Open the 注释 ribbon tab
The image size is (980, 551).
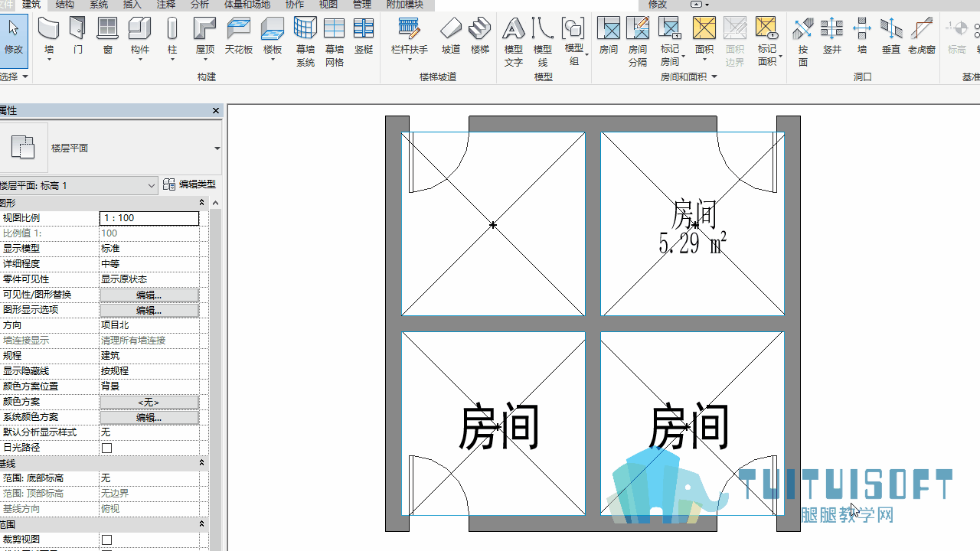(x=166, y=5)
